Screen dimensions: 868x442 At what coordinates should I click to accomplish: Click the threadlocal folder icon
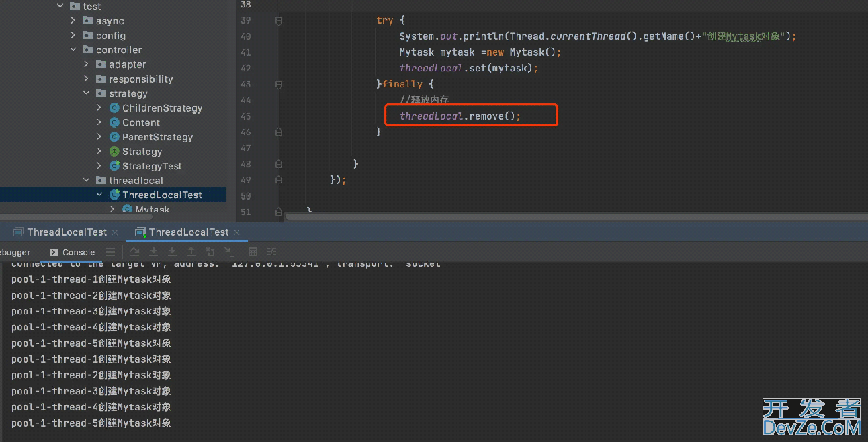[101, 180]
